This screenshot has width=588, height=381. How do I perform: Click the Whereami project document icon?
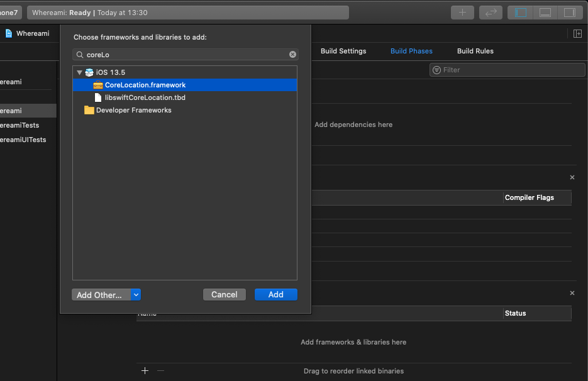9,33
